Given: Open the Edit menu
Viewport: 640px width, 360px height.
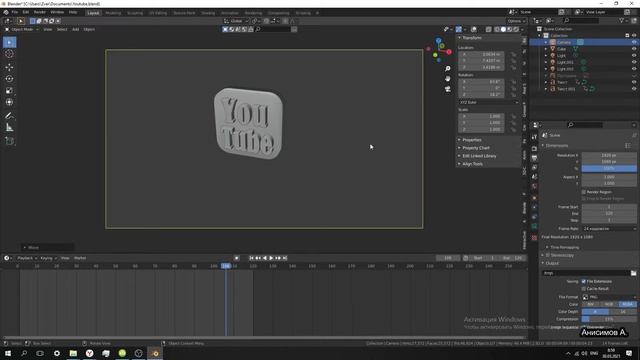Looking at the screenshot, I should (26, 12).
